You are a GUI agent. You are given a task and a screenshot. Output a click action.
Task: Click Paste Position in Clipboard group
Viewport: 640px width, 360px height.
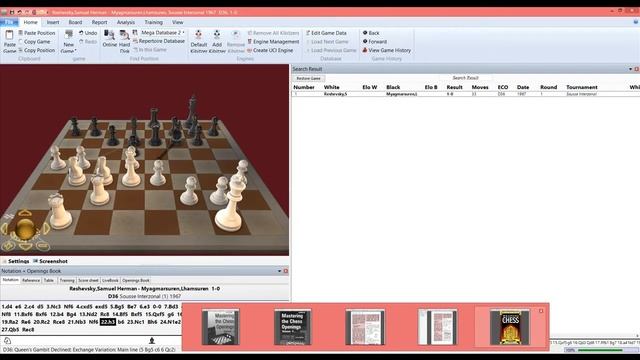[36, 33]
